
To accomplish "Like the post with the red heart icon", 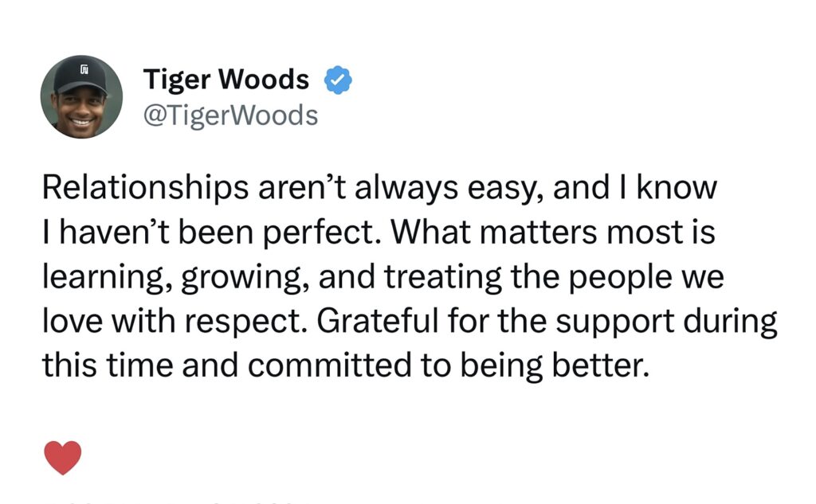I will [x=63, y=457].
